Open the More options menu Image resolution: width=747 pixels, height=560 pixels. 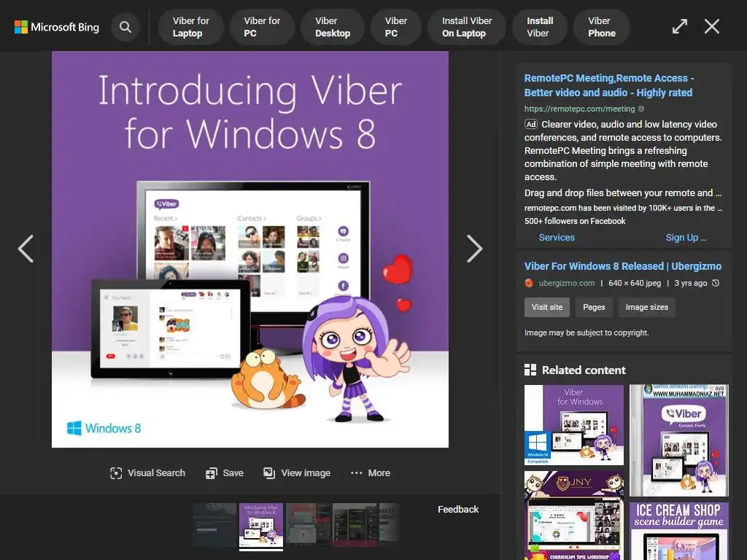[370, 472]
